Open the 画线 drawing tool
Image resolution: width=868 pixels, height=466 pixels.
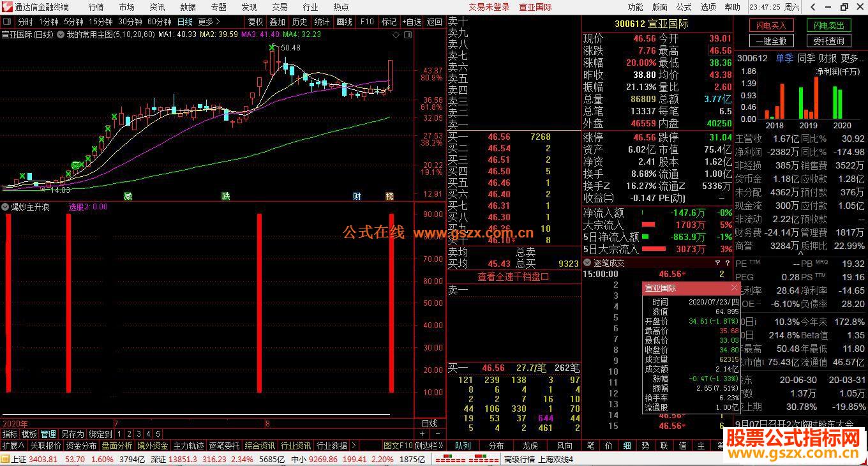click(x=344, y=22)
